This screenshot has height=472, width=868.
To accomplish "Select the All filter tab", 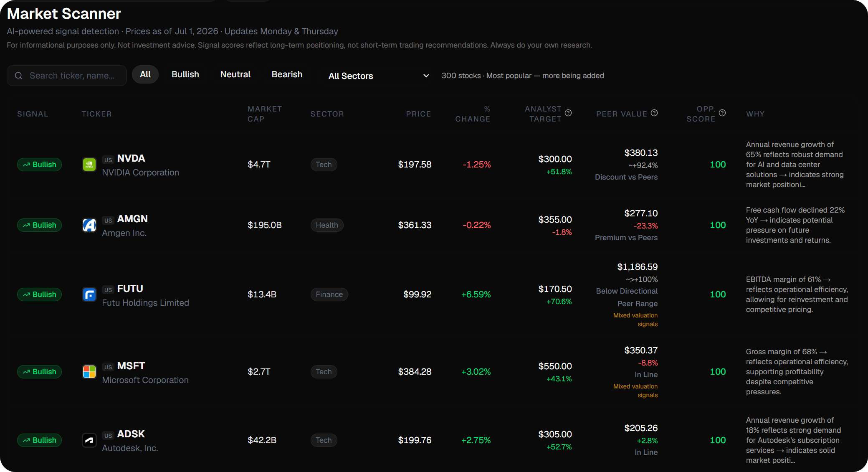I will (x=145, y=74).
